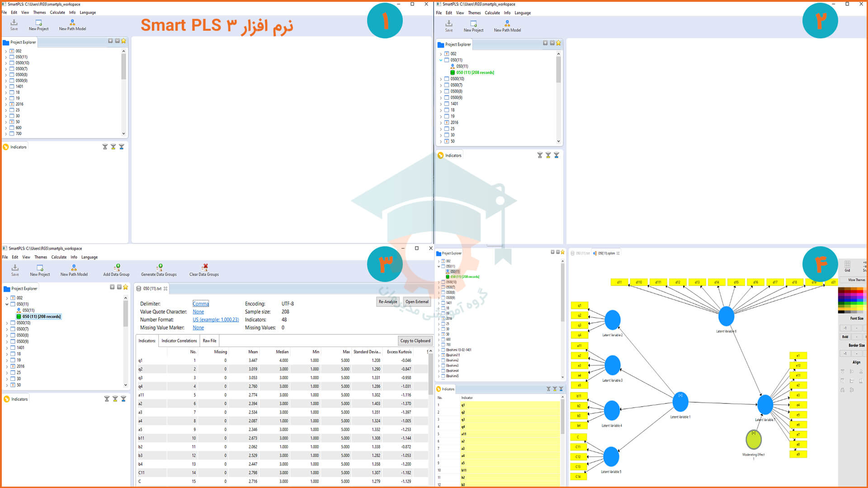The width and height of the screenshot is (868, 488).
Task: Switch to the Raw File tab
Action: 209,340
